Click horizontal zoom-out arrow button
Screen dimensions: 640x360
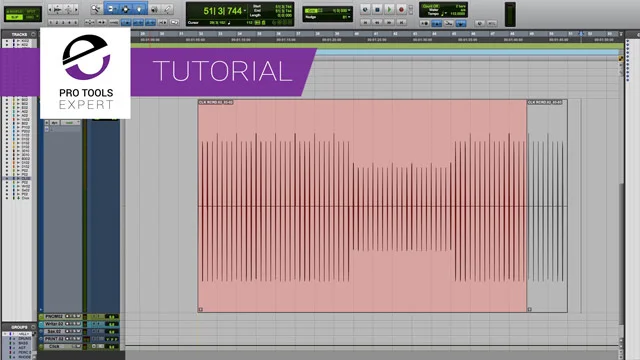[51, 9]
